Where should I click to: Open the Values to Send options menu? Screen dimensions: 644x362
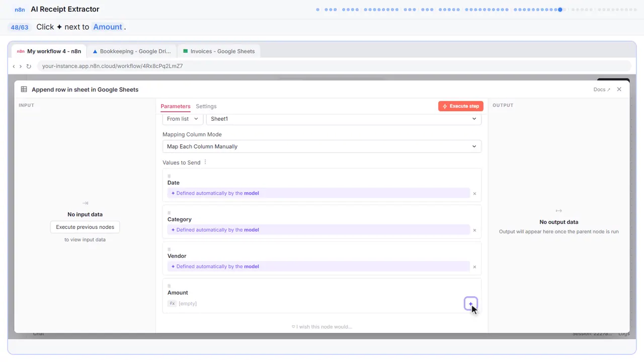(x=205, y=162)
